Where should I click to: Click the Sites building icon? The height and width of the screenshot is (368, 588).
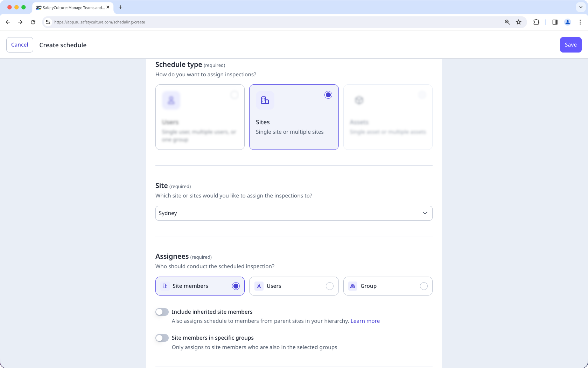point(265,100)
